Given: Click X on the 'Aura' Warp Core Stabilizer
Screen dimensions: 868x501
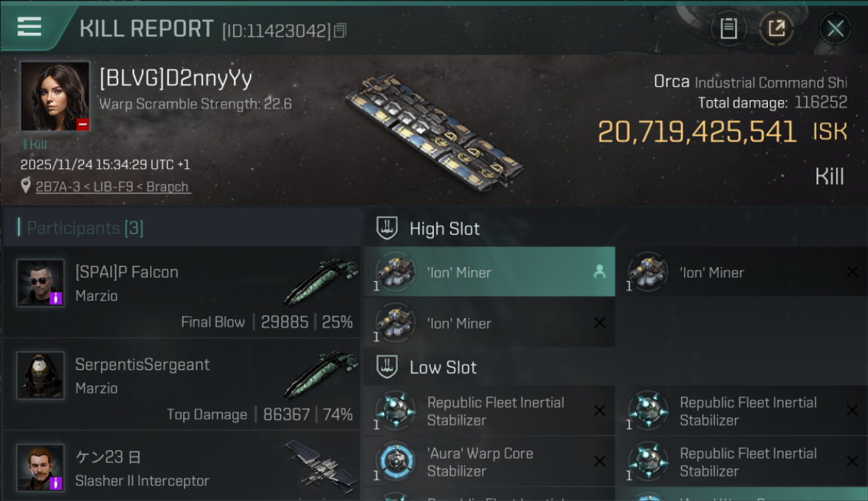Looking at the screenshot, I should pyautogui.click(x=600, y=462).
